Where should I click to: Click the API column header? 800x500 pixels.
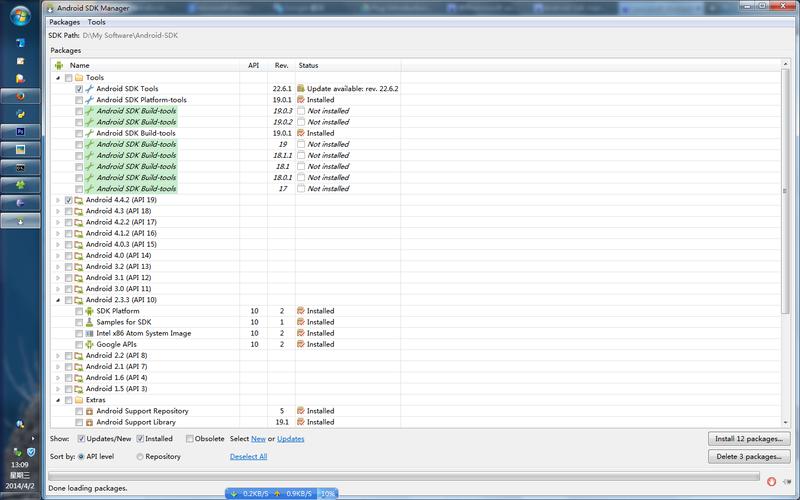click(254, 65)
